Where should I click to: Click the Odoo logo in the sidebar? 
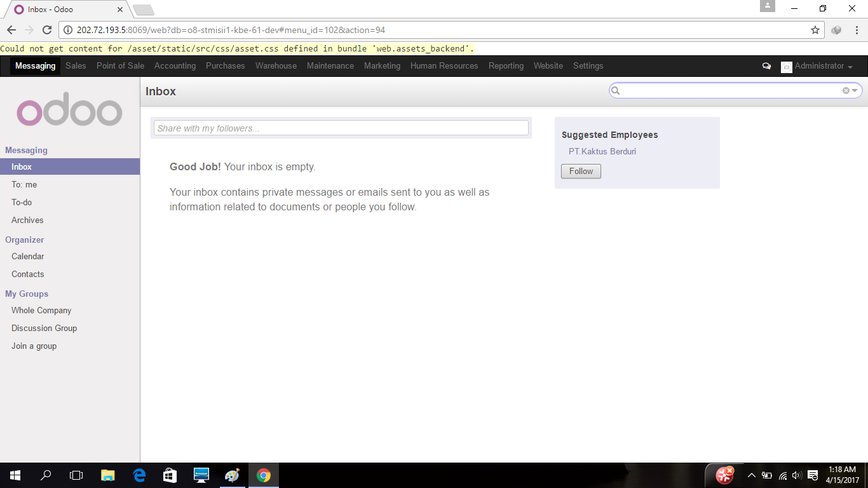[70, 111]
